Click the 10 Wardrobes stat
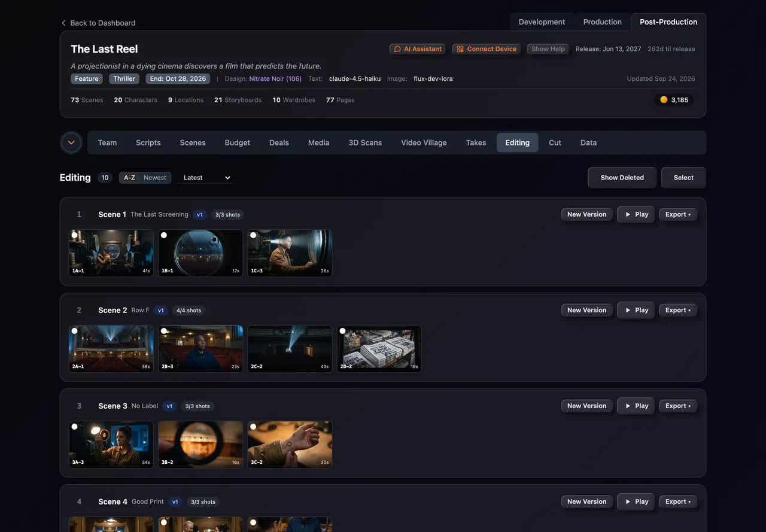Screen dimensions: 766x532 tap(294, 100)
